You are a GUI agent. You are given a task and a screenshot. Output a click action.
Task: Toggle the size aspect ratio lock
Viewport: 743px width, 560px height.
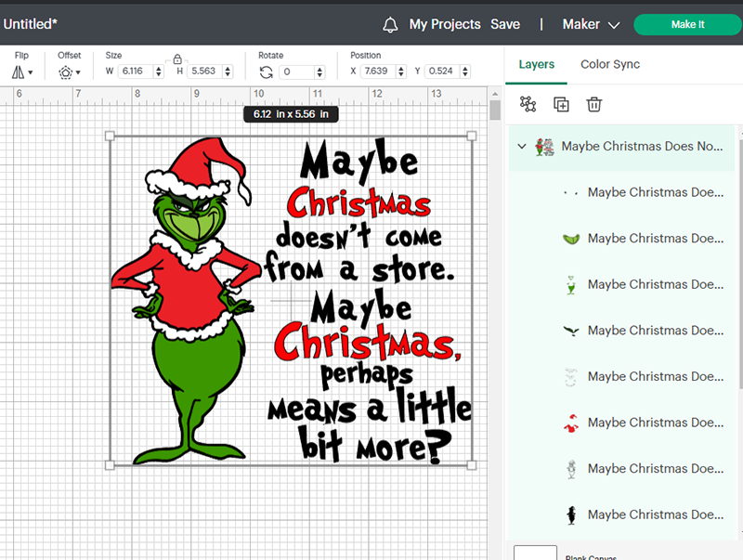coord(177,59)
